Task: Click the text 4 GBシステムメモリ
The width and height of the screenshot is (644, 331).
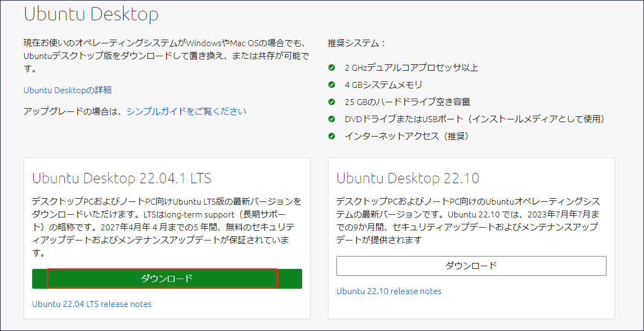Action: [x=384, y=85]
